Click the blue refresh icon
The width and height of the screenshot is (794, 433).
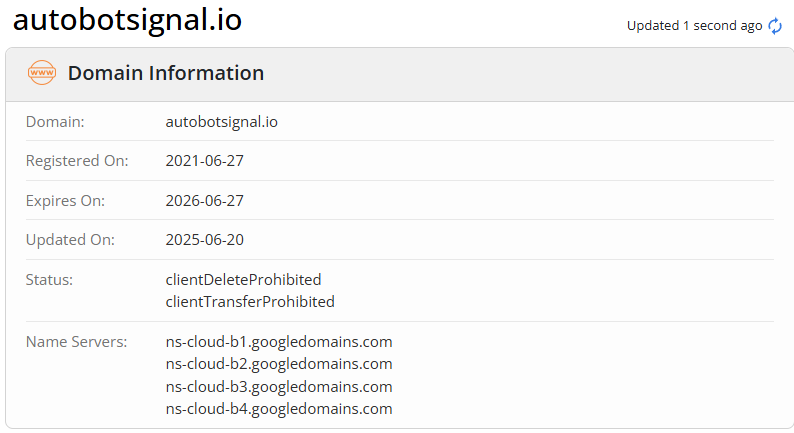pos(775,26)
